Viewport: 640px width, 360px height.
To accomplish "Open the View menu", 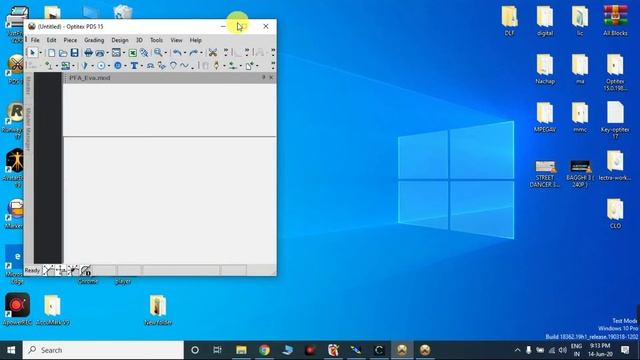I will 176,40.
